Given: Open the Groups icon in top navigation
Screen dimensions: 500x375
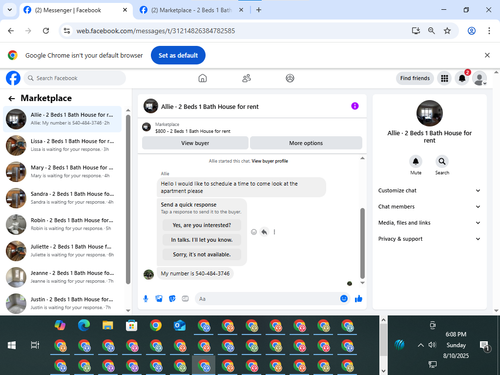Looking at the screenshot, I should [290, 78].
